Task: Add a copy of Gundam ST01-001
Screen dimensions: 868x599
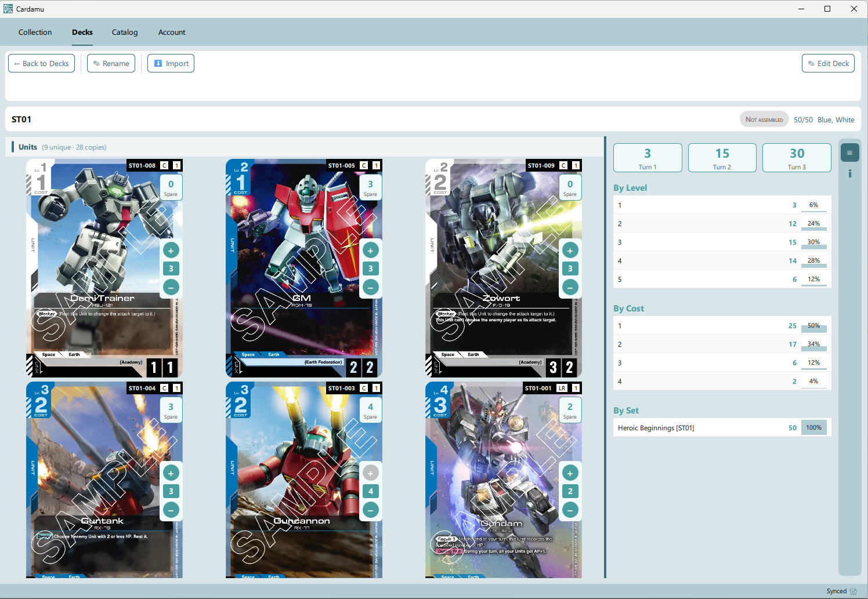Action: [570, 473]
